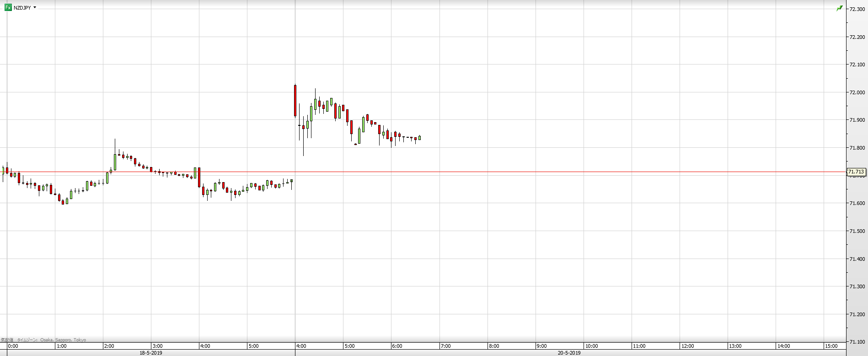Click the green live-update arrow icon
868x356 pixels.
[839, 8]
